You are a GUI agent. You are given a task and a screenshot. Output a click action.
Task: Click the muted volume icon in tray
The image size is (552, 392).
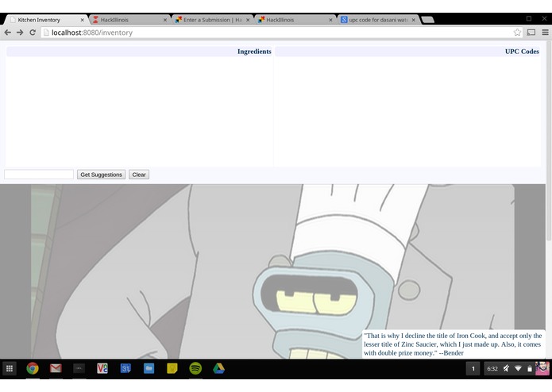(x=506, y=368)
